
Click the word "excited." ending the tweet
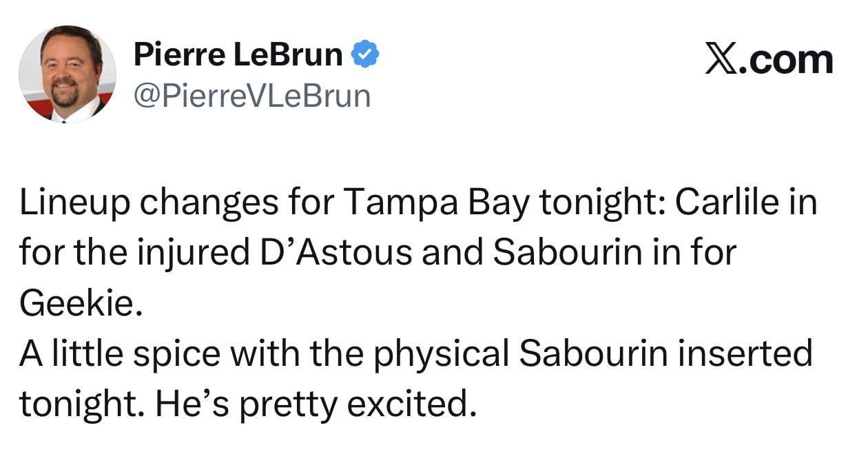(x=412, y=403)
